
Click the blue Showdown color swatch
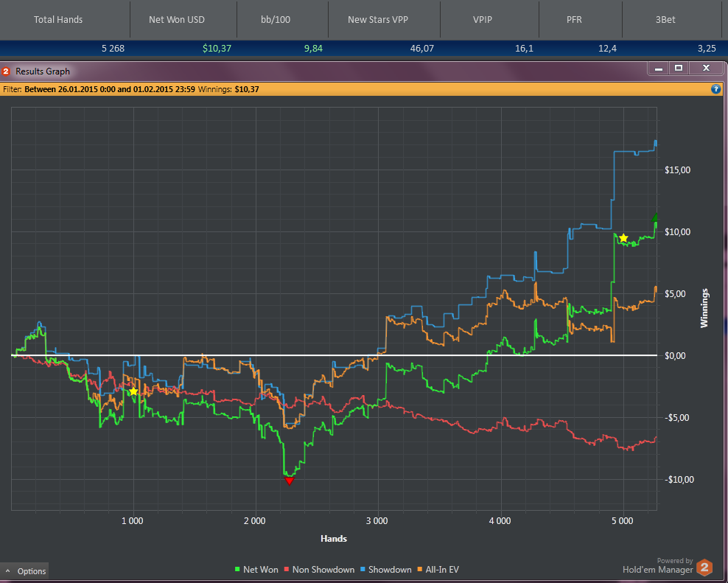click(363, 570)
